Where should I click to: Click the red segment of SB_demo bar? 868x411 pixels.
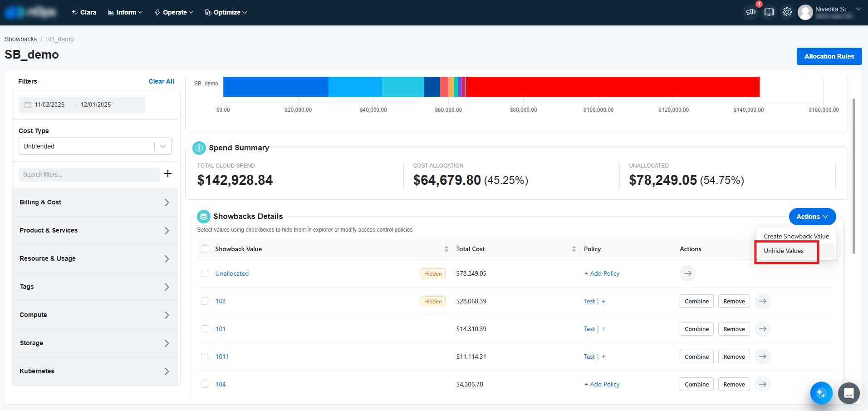(x=613, y=87)
